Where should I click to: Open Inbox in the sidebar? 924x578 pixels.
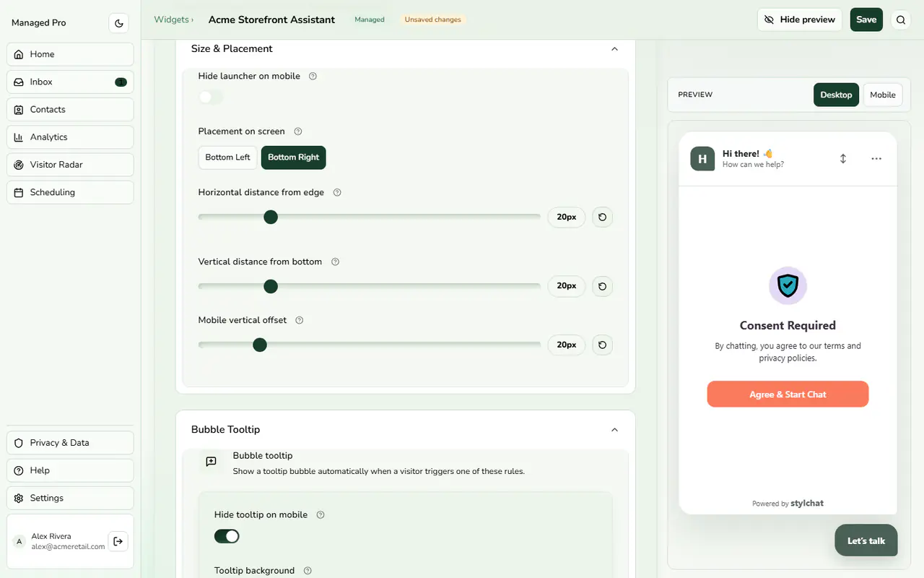[x=70, y=82]
